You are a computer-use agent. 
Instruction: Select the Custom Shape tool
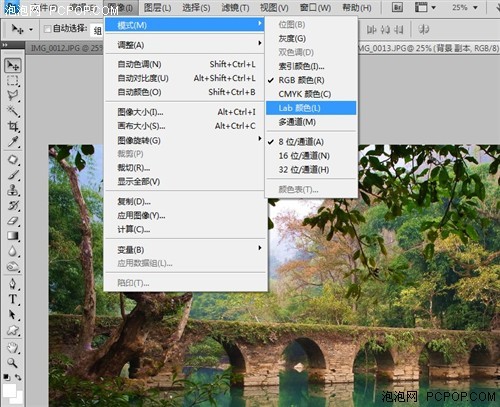(x=13, y=330)
